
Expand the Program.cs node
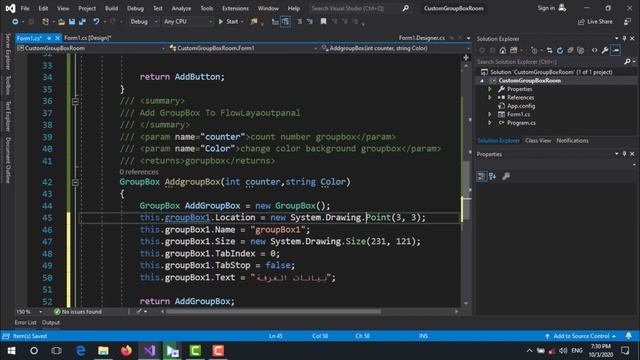click(490, 123)
